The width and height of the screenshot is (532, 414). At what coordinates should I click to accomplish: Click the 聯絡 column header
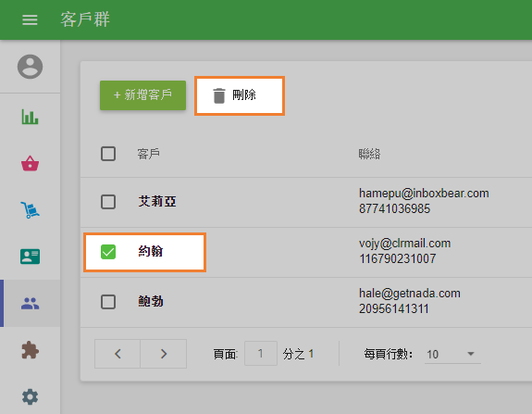pyautogui.click(x=369, y=154)
